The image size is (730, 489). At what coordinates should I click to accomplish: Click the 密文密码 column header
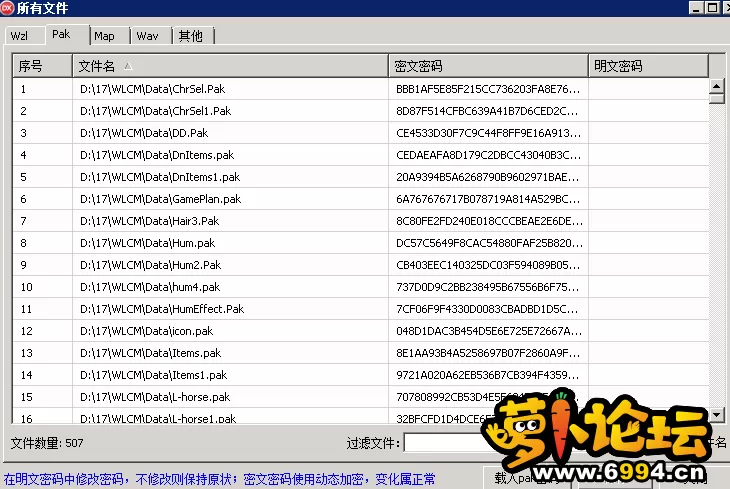click(488, 66)
